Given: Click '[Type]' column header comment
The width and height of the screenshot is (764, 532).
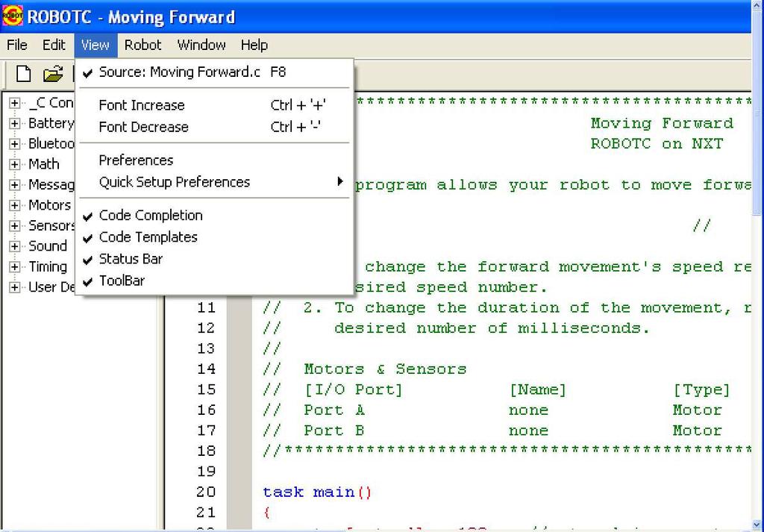Looking at the screenshot, I should click(701, 389).
